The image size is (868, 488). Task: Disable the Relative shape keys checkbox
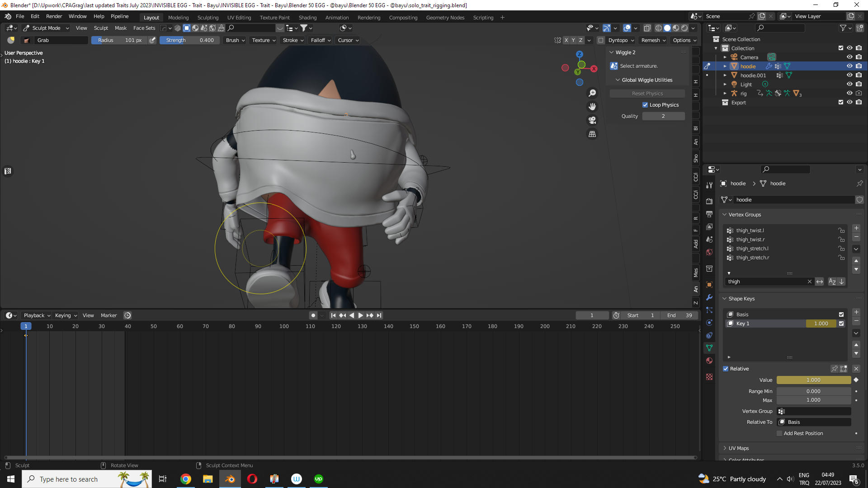(x=726, y=369)
